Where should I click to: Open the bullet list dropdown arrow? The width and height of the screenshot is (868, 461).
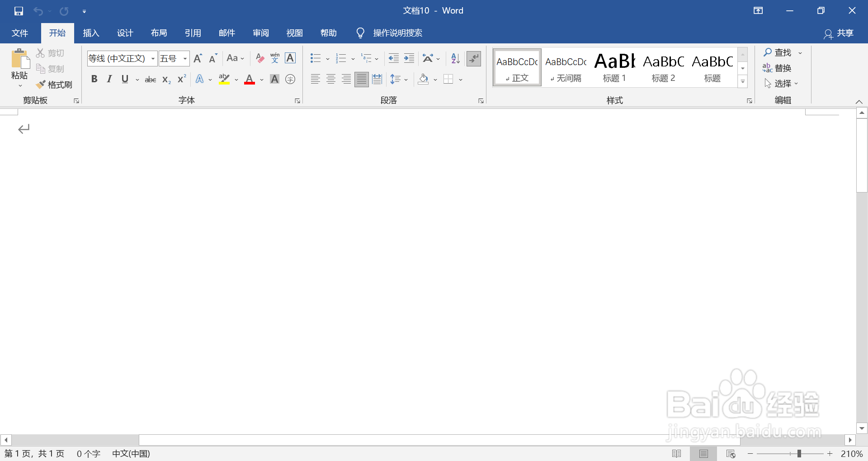328,59
